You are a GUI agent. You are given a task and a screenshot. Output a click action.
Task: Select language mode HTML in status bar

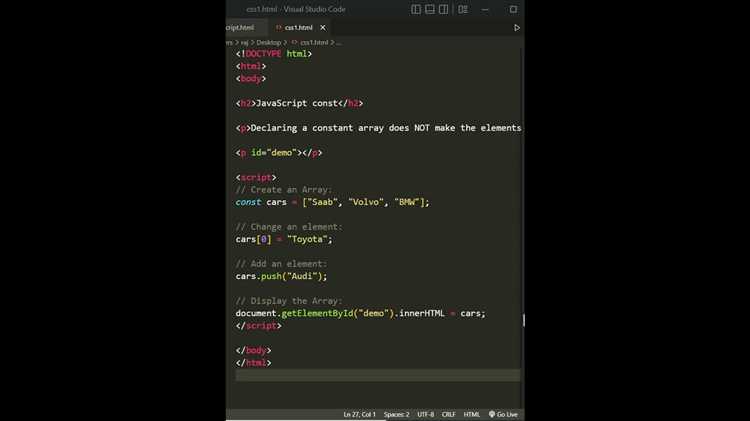[472, 414]
